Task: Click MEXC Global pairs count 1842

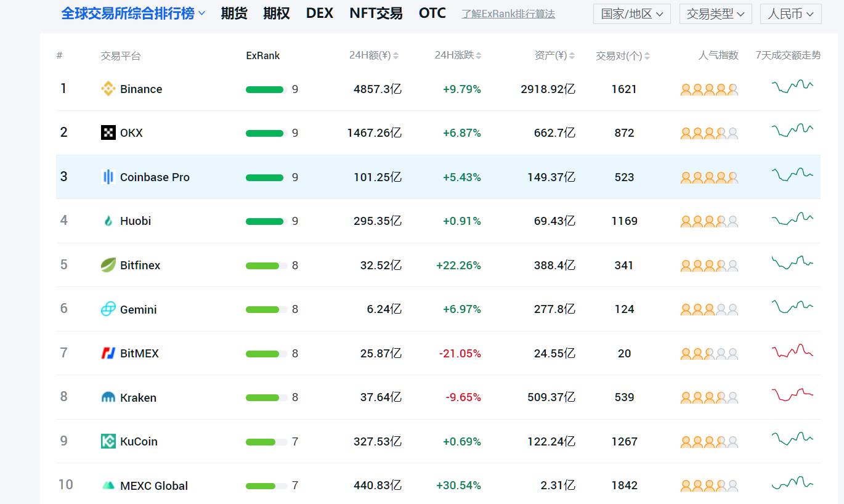Action: pos(624,486)
